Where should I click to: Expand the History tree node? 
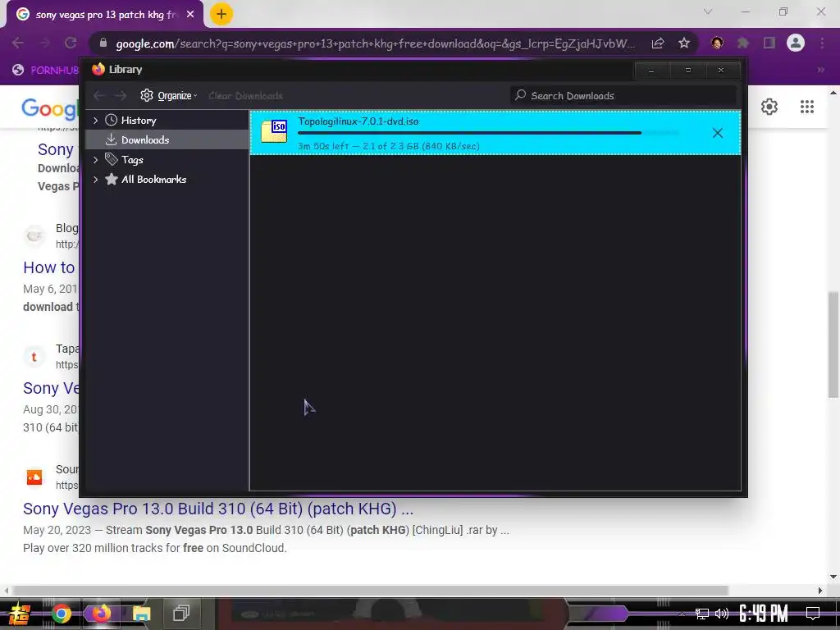(95, 121)
